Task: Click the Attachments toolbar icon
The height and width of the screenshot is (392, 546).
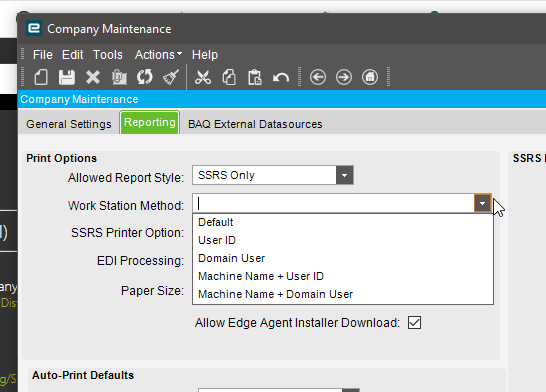Action: (119, 77)
